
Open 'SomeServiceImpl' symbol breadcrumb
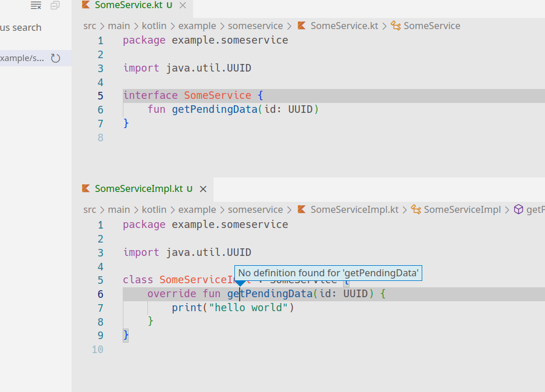pos(462,209)
